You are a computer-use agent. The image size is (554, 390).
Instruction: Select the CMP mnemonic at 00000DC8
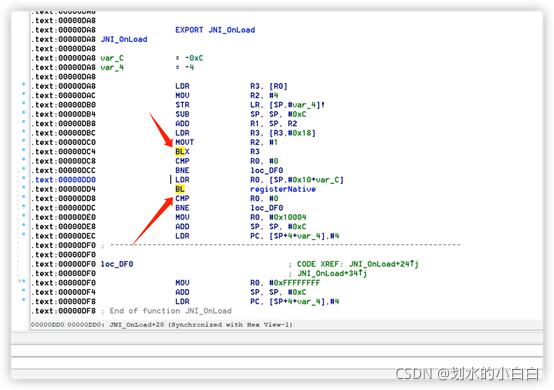click(182, 161)
